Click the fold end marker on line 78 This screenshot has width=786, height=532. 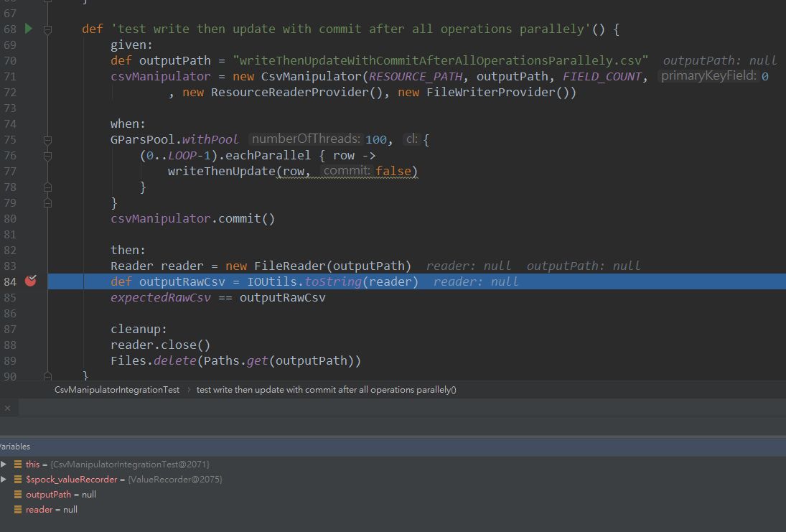[x=47, y=187]
